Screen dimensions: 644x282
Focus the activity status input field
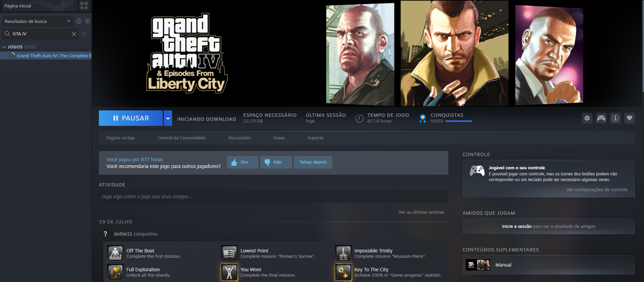click(x=273, y=197)
